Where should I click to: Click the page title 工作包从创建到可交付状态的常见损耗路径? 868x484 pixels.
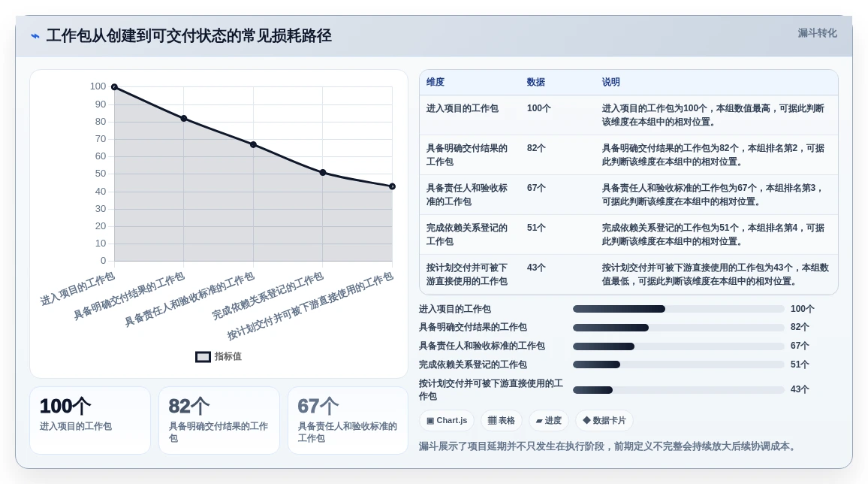click(x=188, y=36)
